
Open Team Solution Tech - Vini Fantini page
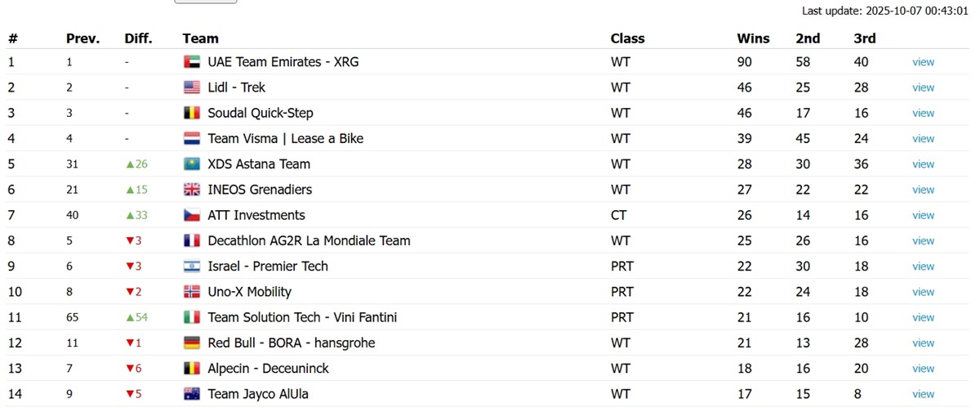pos(302,317)
